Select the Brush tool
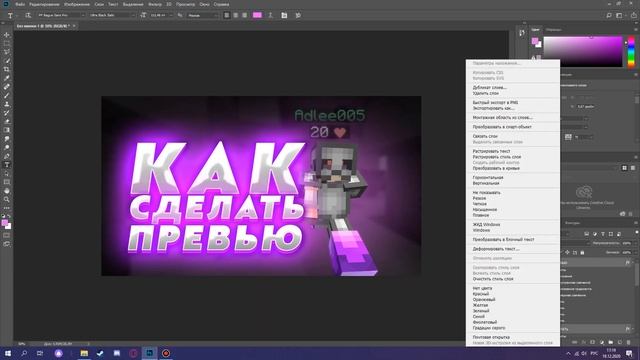640x360 pixels. (7, 96)
